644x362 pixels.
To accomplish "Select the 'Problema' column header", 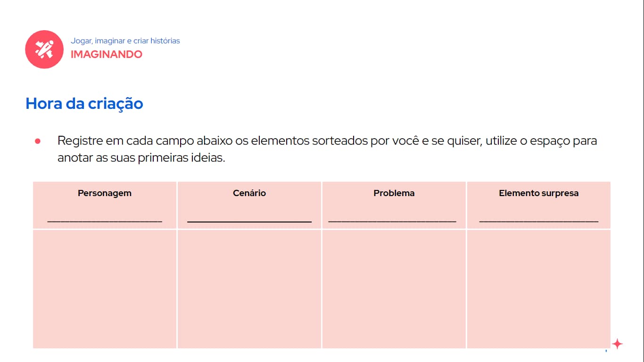I will tap(394, 193).
